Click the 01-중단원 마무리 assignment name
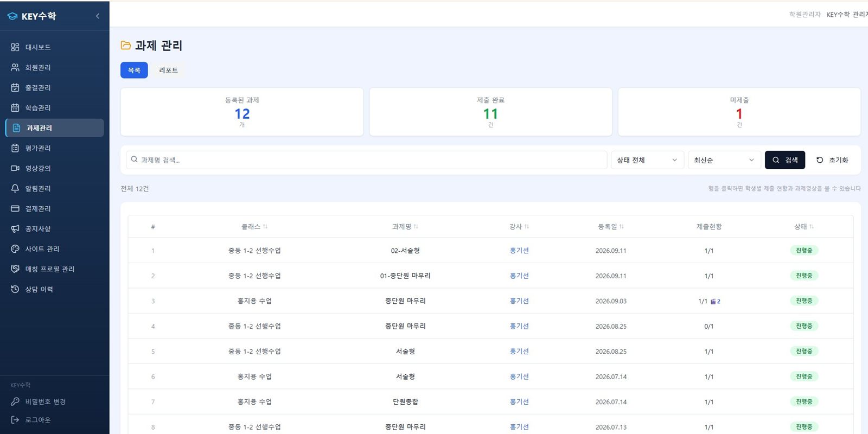The image size is (868, 434). pyautogui.click(x=405, y=276)
